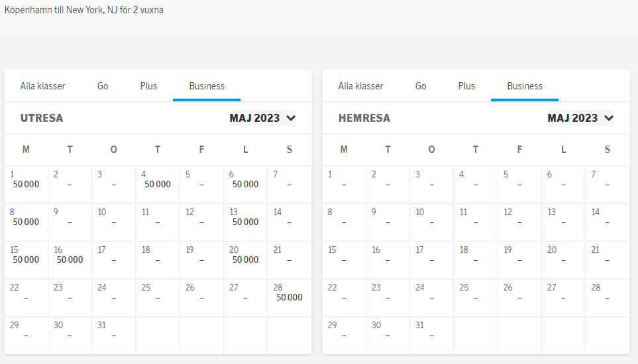Select the Business tab under Hemresa

click(525, 86)
